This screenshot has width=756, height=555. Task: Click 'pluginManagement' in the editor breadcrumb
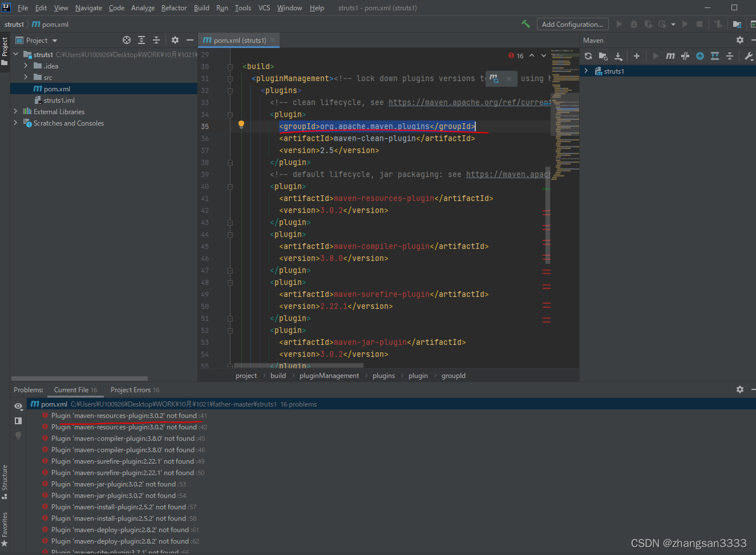[329, 376]
